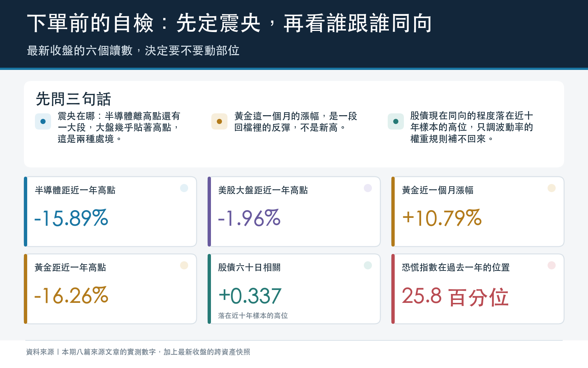Image resolution: width=588 pixels, height=368 pixels.
Task: Click the beige dot on 黃金近一個月漲幅 card
Action: [x=552, y=188]
